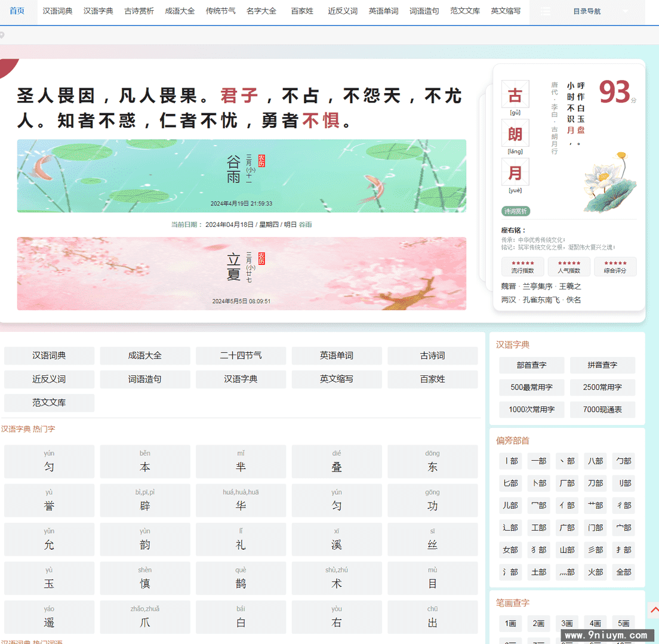
Task: Click the red back-to-top arrow icon
Action: (x=654, y=610)
